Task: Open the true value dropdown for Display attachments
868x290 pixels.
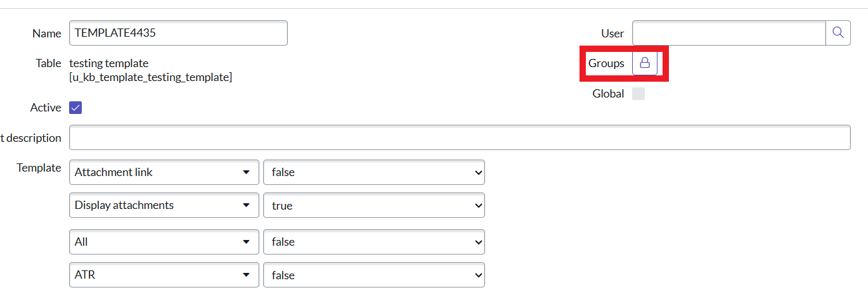Action: point(373,205)
